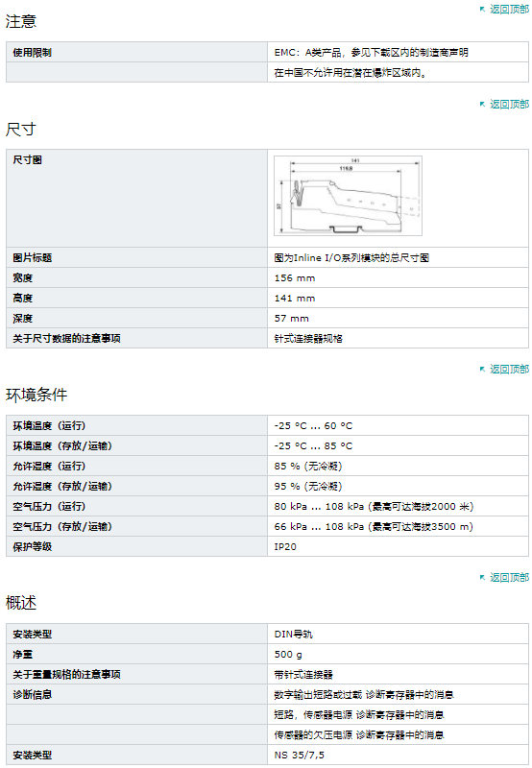Select the 净重 500 g value cell
The height and width of the screenshot is (768, 532).
click(x=398, y=655)
